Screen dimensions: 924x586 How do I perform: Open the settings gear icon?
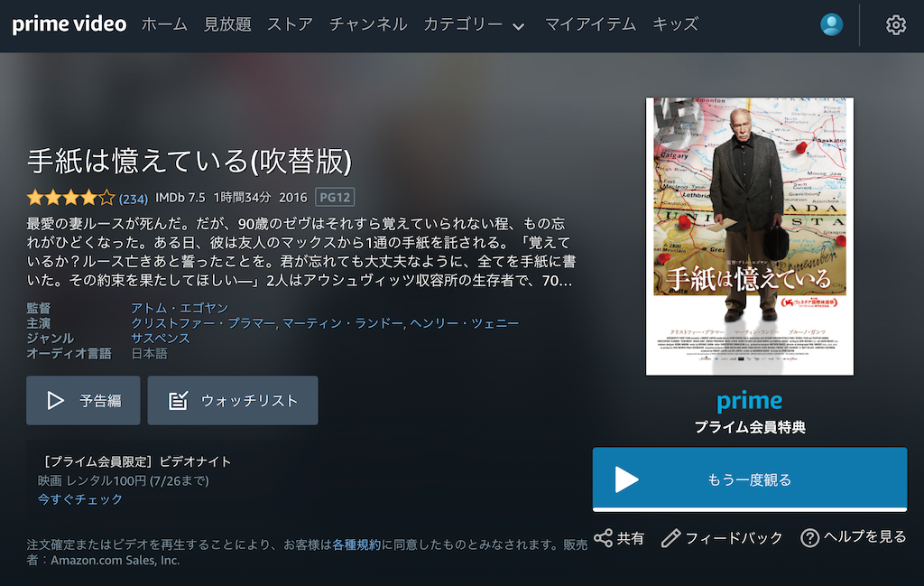pos(896,24)
